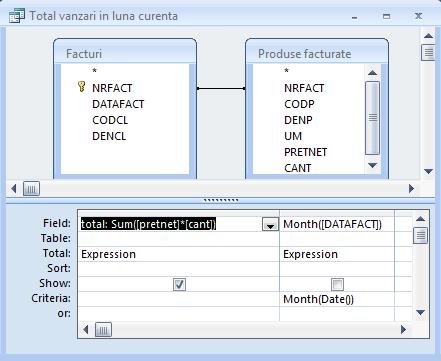Click the design grid scroll down arrow
This screenshot has height=361, width=441.
click(x=420, y=313)
